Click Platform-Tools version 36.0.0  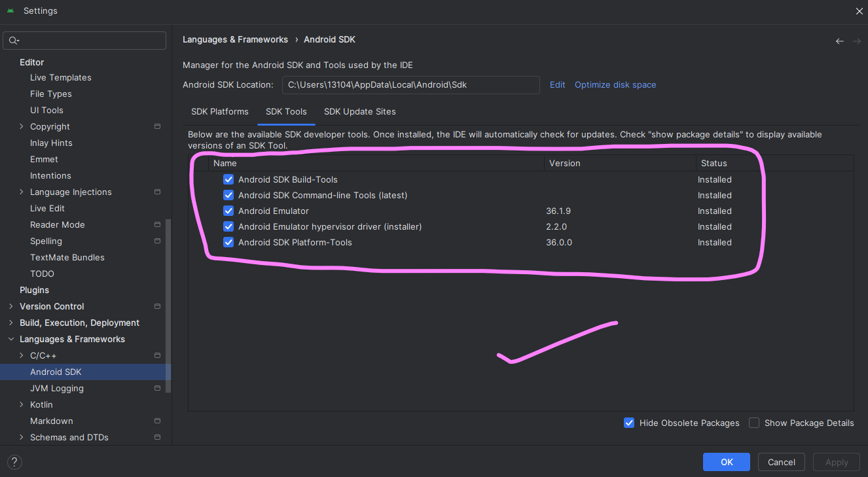click(x=559, y=242)
